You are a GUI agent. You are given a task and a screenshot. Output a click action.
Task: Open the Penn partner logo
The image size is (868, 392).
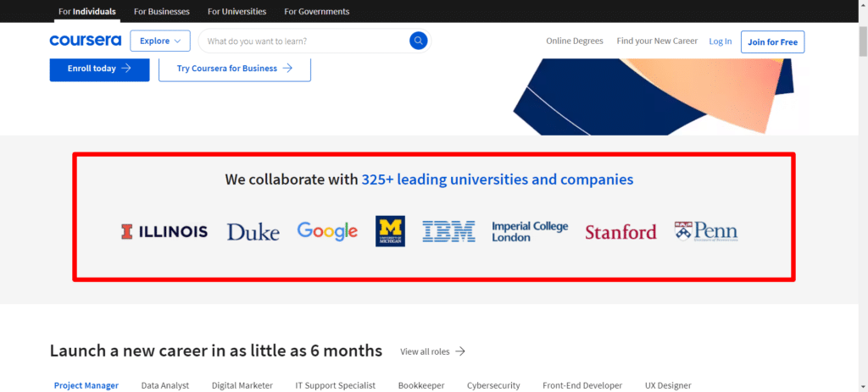pyautogui.click(x=706, y=231)
